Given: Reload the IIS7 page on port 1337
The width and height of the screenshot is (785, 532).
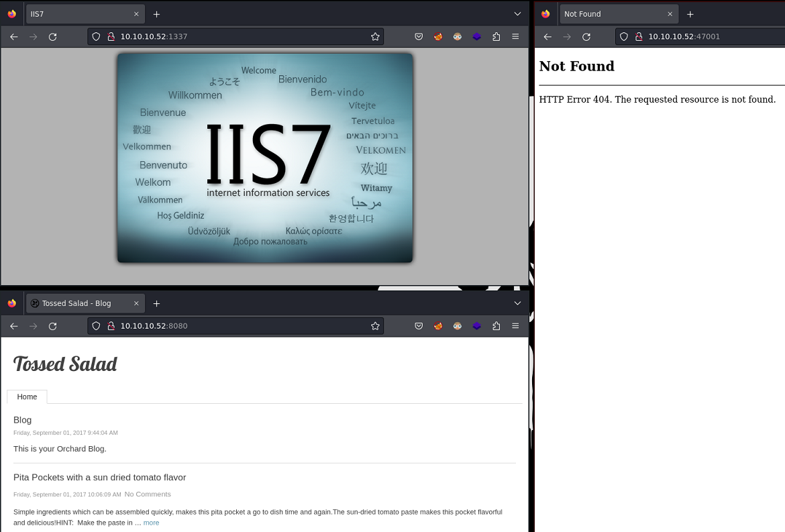Looking at the screenshot, I should pyautogui.click(x=52, y=37).
